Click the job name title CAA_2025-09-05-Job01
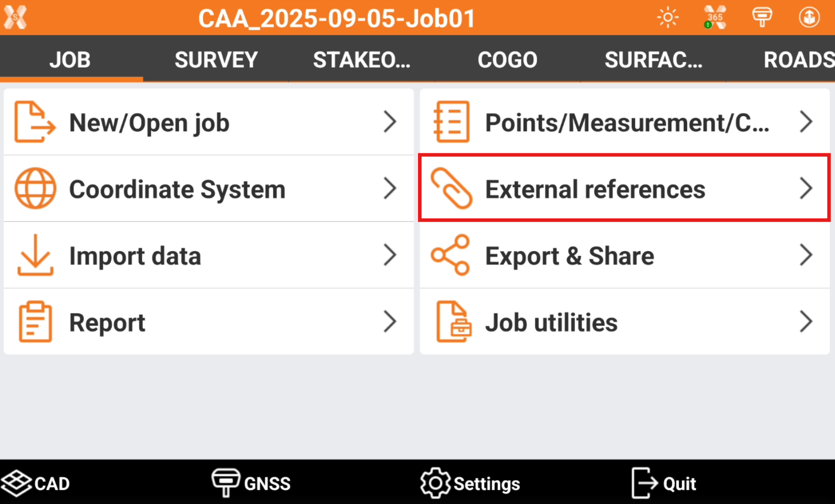 [x=336, y=19]
